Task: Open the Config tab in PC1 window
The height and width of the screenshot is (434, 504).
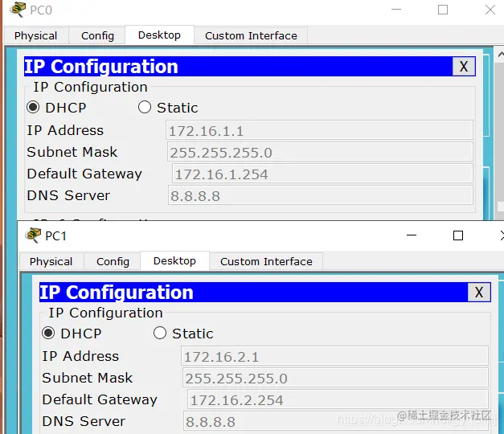Action: tap(113, 262)
